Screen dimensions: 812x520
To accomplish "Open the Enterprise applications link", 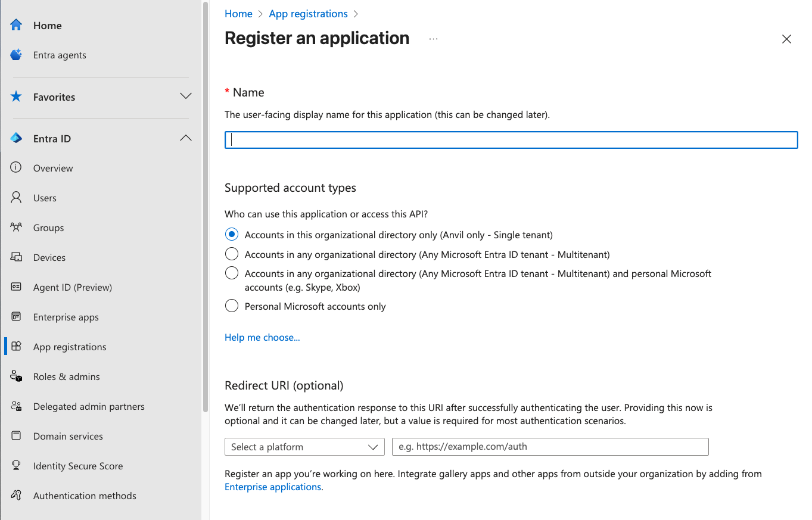I will point(272,487).
